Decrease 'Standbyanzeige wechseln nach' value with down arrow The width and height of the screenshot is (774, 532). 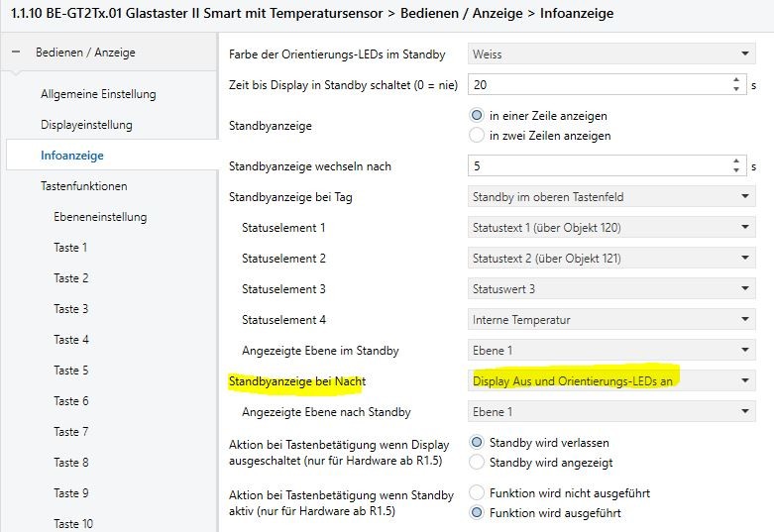point(736,170)
